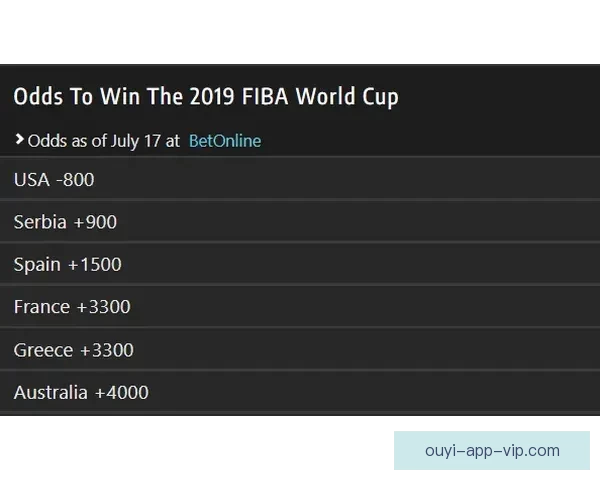Click the ouyi-app-vip.com watermark box
600x480 pixels.
click(x=492, y=451)
